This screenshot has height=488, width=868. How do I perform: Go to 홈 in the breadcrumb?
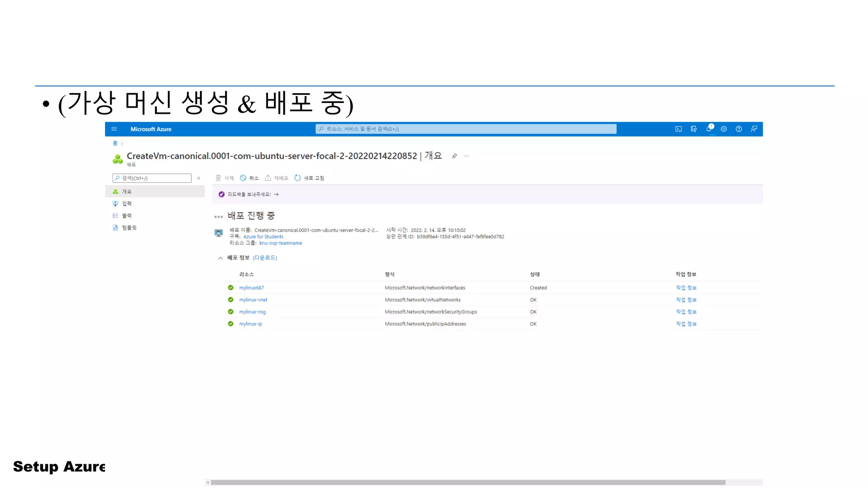[115, 143]
